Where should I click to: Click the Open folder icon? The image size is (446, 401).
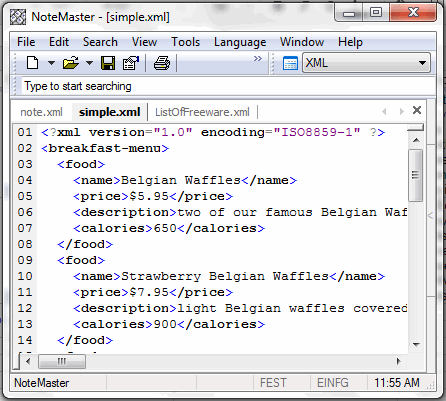pos(71,63)
